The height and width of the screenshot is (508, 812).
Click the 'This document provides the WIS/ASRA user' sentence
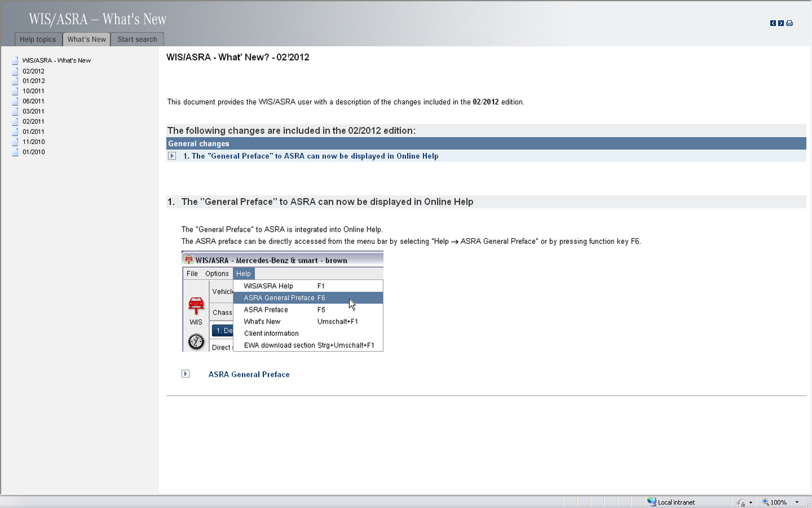[346, 102]
